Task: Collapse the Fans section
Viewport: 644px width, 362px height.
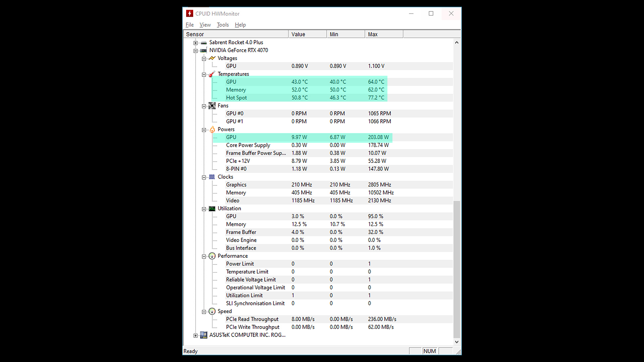Action: point(204,106)
